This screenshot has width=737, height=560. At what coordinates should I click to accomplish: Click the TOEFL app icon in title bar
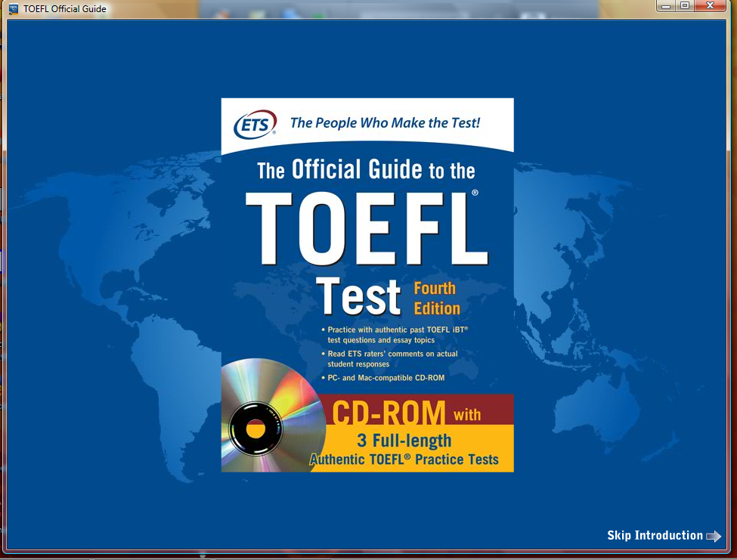(14, 8)
